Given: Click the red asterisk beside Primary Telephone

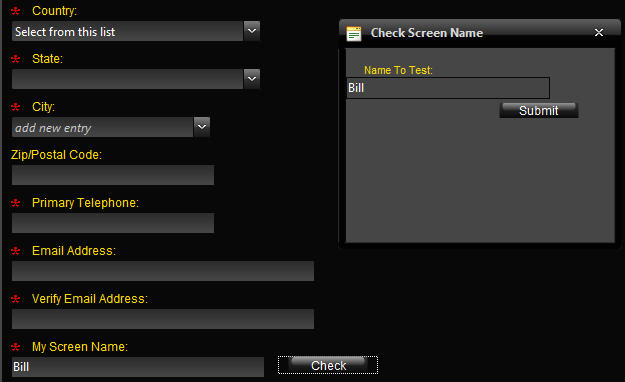Looking at the screenshot, I should 16,203.
